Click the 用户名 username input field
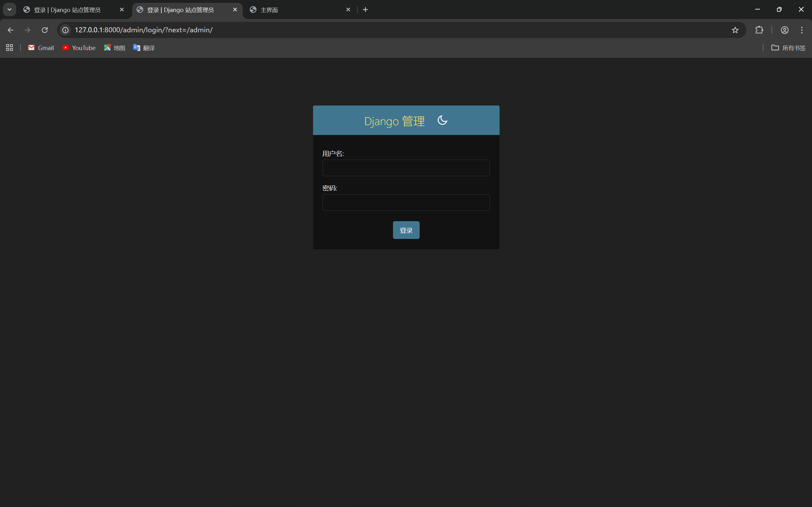Image resolution: width=812 pixels, height=507 pixels. point(406,168)
